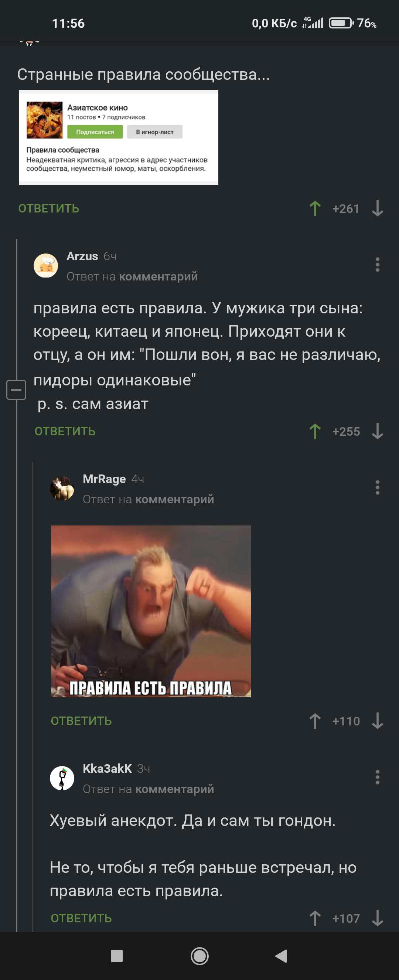Tap the Android home navigation button
The height and width of the screenshot is (980, 399).
click(x=199, y=956)
